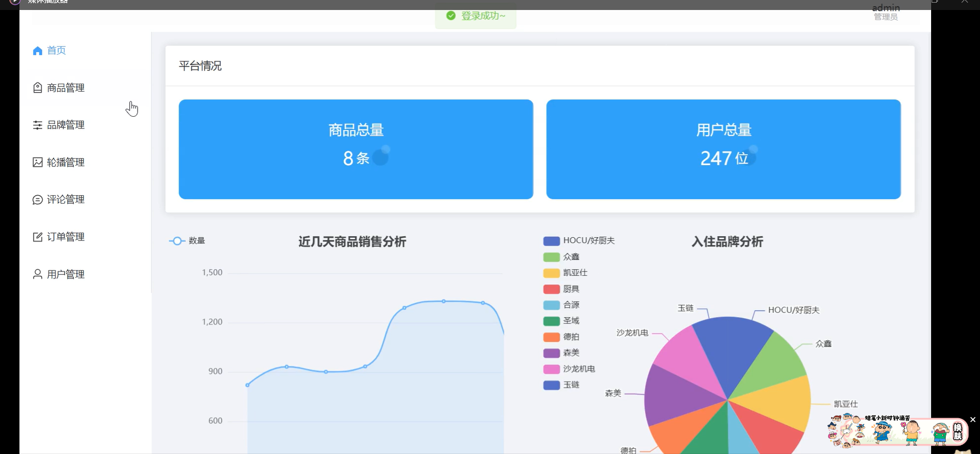Close the cartoon sticker overlay
Image resolution: width=980 pixels, height=454 pixels.
tap(973, 419)
